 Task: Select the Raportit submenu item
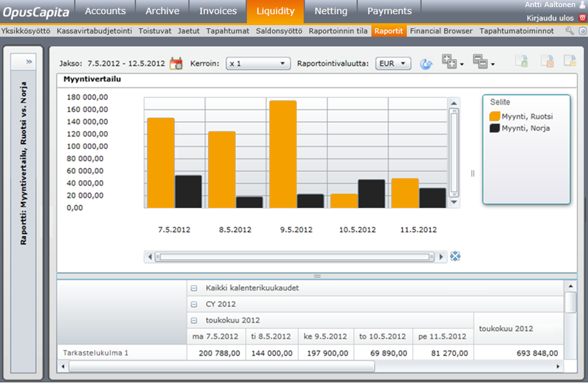(388, 31)
